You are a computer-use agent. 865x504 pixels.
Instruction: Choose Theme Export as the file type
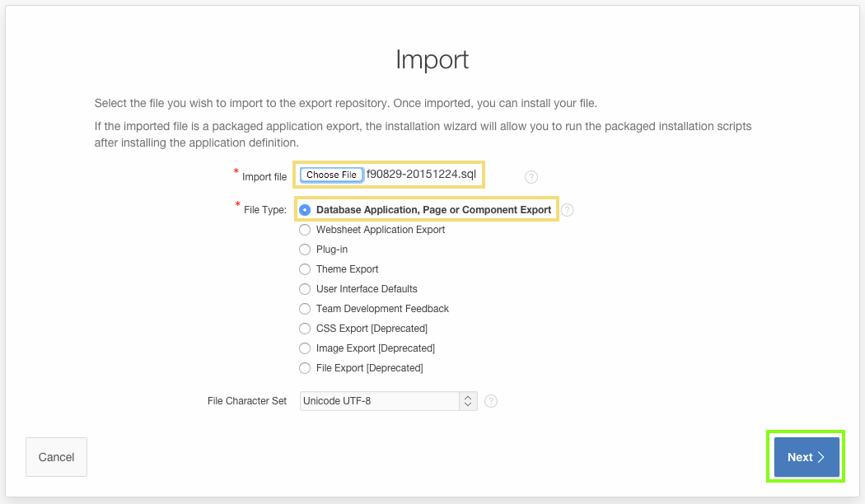(x=305, y=269)
